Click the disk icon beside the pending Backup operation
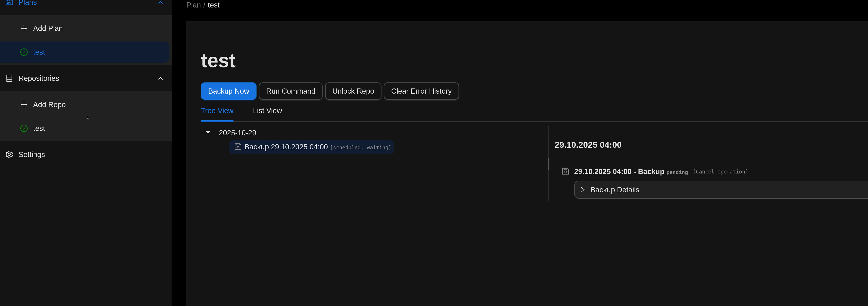The width and height of the screenshot is (868, 306). (565, 171)
